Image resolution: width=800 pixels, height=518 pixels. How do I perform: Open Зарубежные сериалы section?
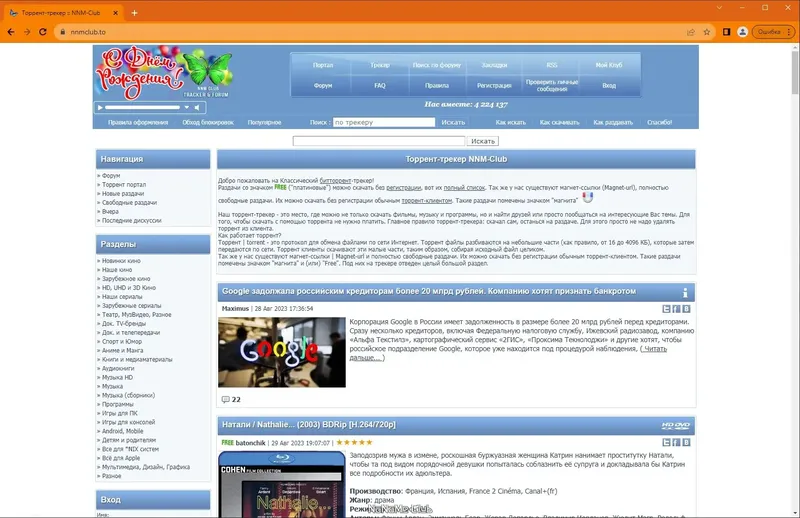coord(131,306)
